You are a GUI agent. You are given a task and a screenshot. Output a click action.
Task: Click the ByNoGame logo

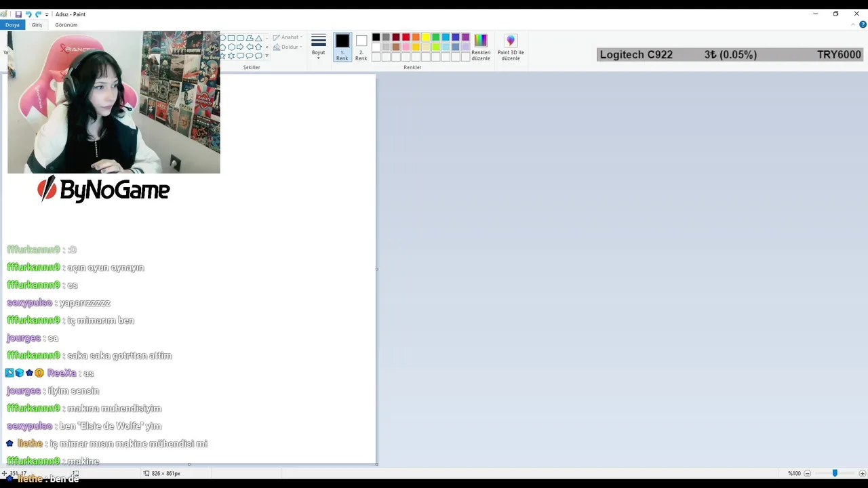(x=103, y=189)
